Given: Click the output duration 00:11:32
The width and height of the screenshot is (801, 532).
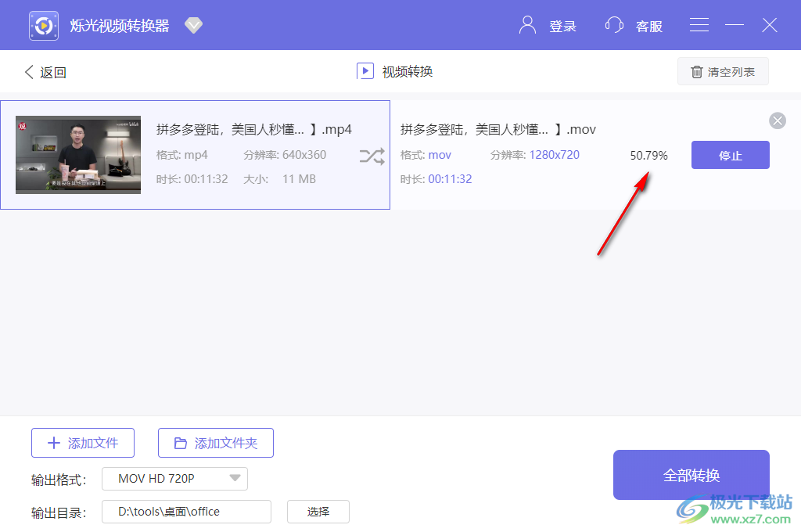Looking at the screenshot, I should coord(450,179).
